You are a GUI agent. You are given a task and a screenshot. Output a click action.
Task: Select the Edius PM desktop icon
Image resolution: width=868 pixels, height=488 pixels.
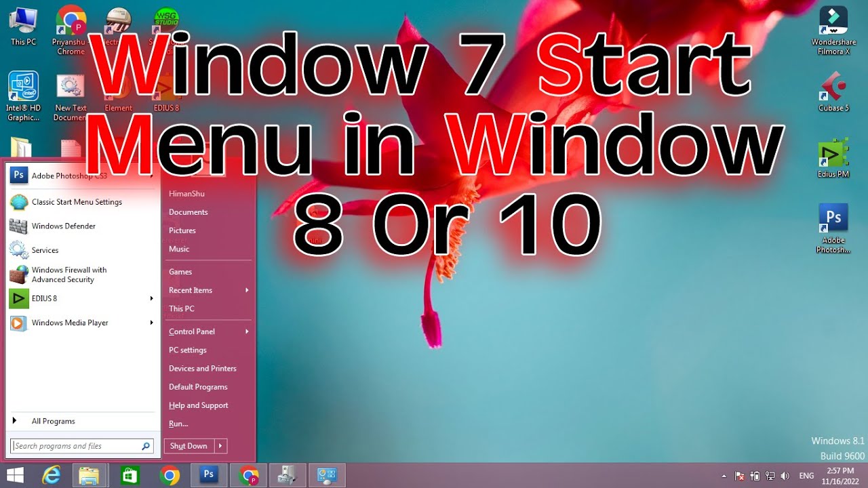[x=833, y=159]
